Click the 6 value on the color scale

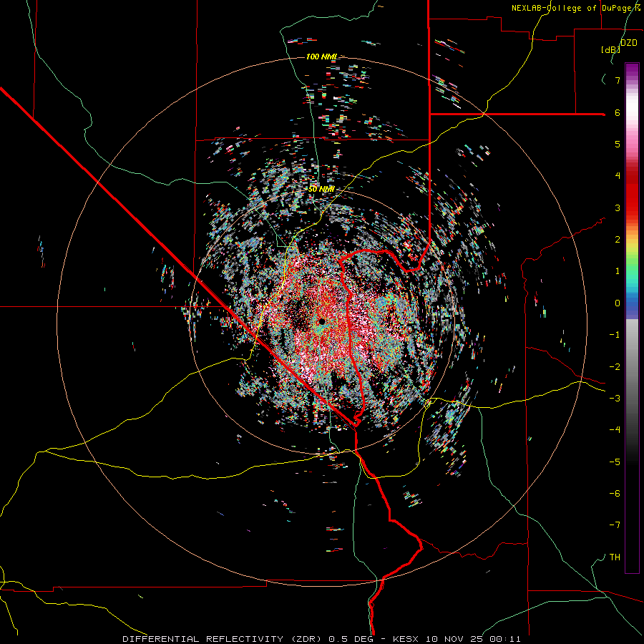click(x=618, y=112)
